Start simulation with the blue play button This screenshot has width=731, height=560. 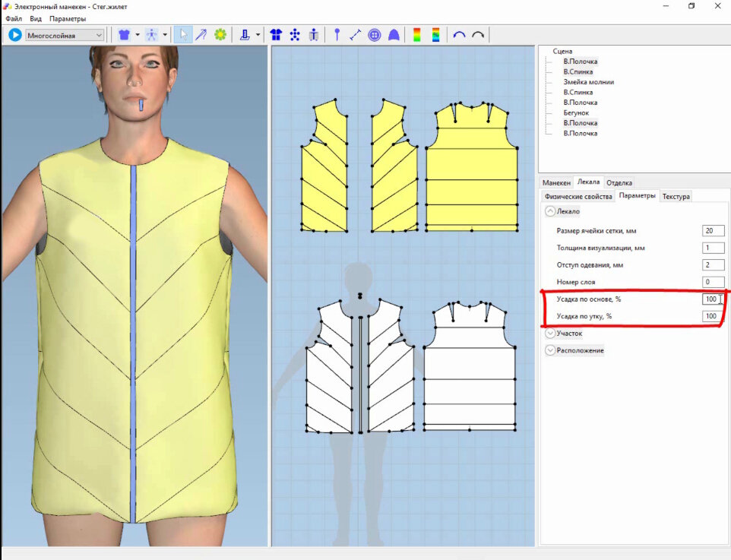coord(15,35)
